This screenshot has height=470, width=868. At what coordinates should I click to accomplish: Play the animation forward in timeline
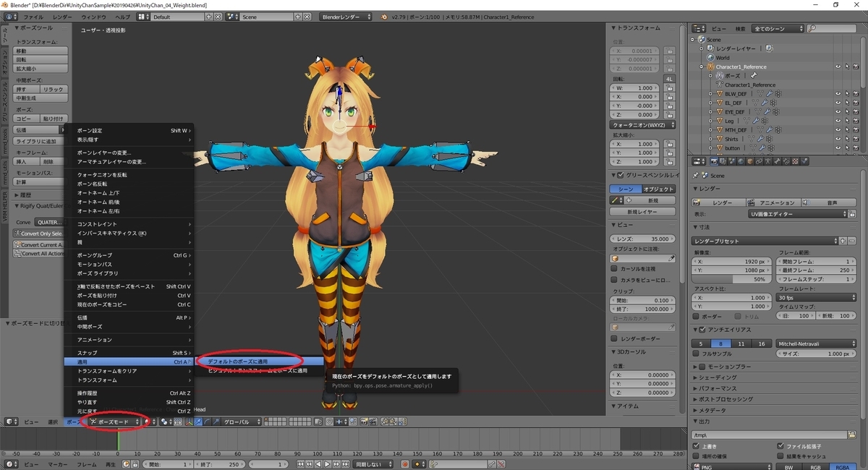click(x=327, y=464)
